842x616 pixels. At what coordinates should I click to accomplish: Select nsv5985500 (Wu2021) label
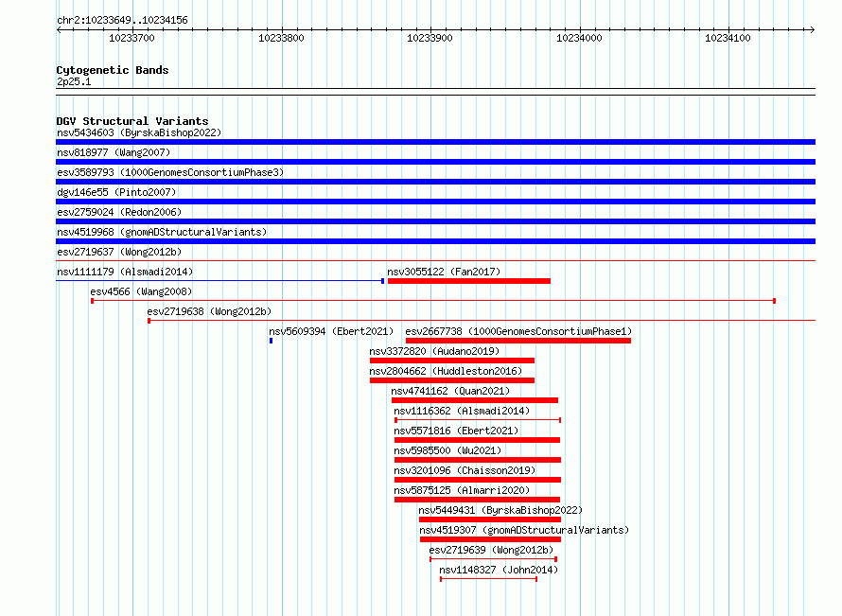click(447, 450)
